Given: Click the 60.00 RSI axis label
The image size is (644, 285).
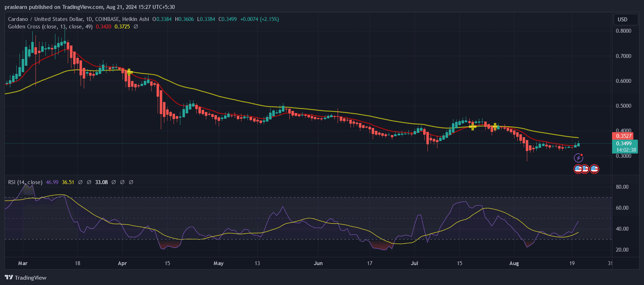Looking at the screenshot, I should (x=622, y=208).
